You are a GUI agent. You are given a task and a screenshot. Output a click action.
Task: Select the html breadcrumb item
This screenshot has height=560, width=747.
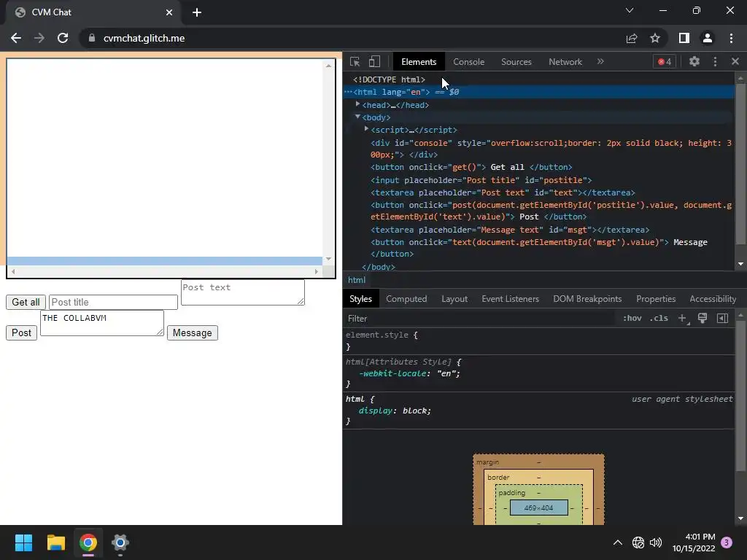[356, 280]
